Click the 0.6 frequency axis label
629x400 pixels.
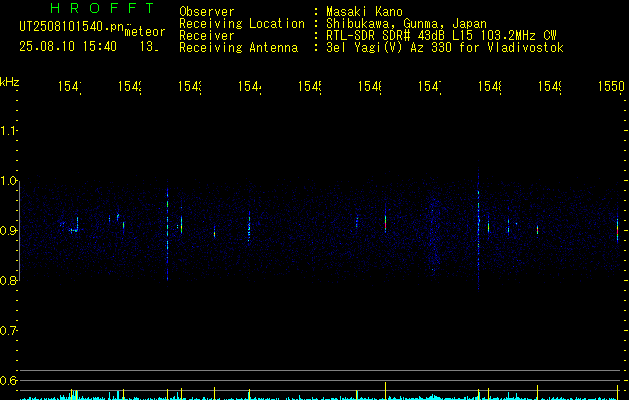[8, 380]
